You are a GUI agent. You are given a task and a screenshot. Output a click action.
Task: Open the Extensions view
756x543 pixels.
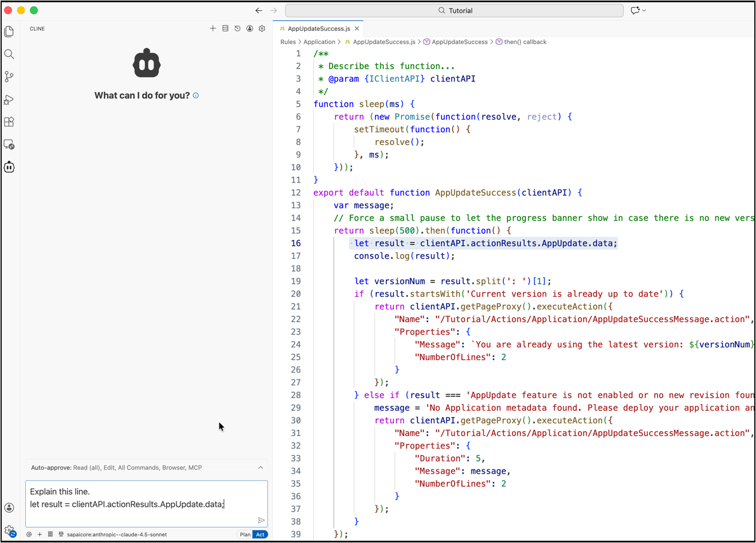coord(9,122)
